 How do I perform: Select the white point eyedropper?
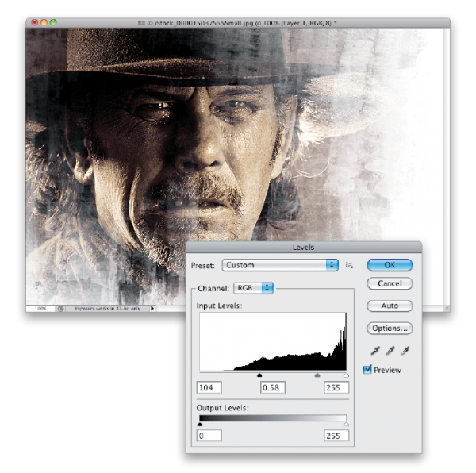(404, 351)
